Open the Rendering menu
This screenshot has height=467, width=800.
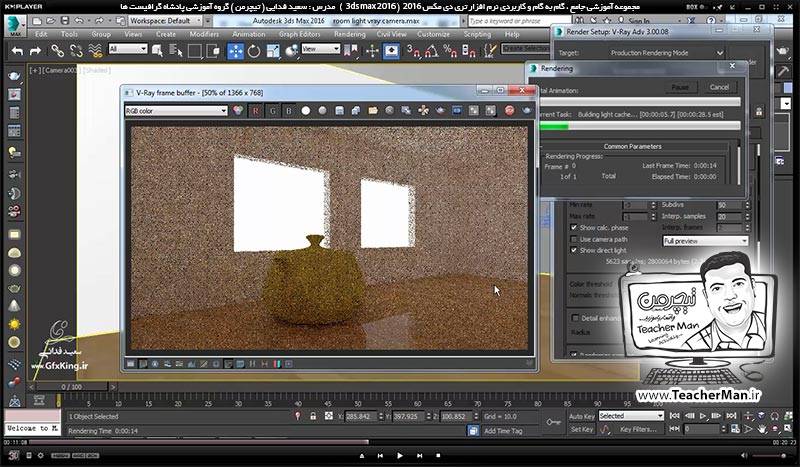tap(349, 34)
